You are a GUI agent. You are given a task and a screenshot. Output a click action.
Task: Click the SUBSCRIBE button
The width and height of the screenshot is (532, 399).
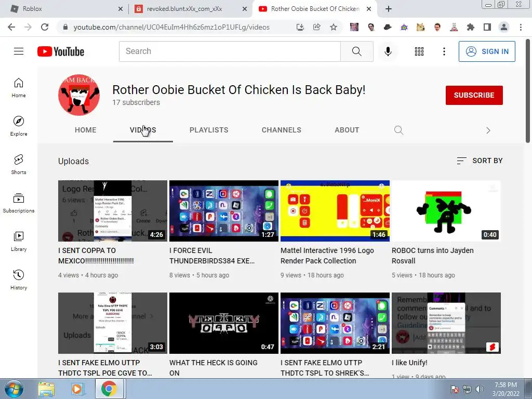pyautogui.click(x=474, y=96)
